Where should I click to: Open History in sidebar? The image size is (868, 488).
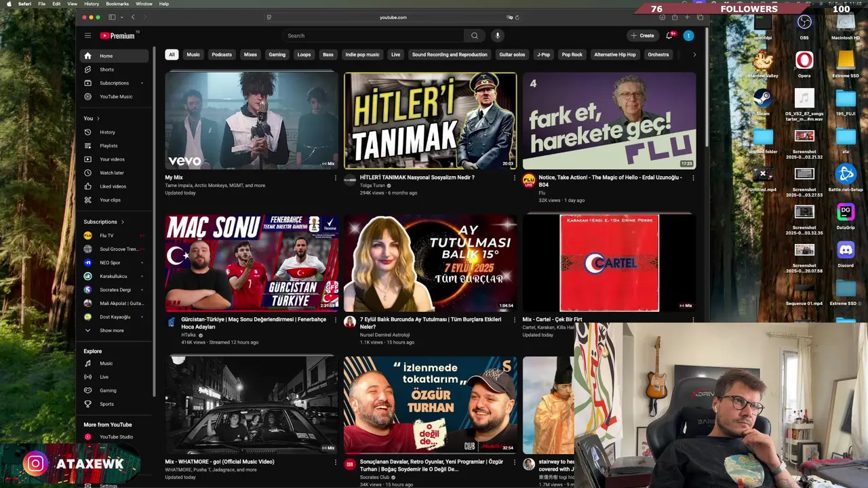[x=115, y=132]
